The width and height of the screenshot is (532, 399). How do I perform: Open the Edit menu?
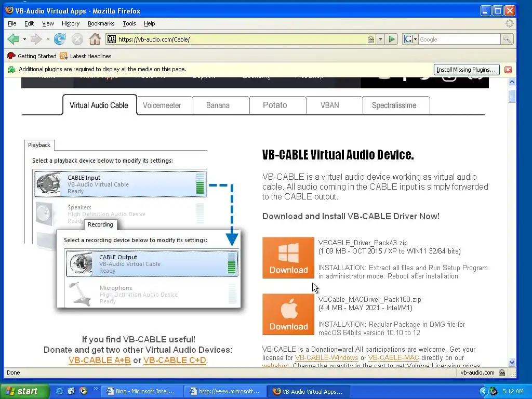point(29,23)
